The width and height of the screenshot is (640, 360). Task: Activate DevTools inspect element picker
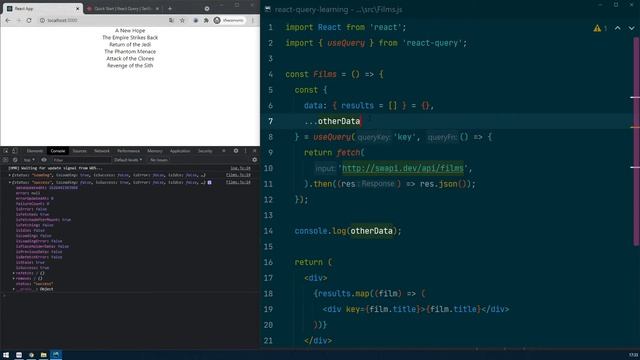pos(6,151)
